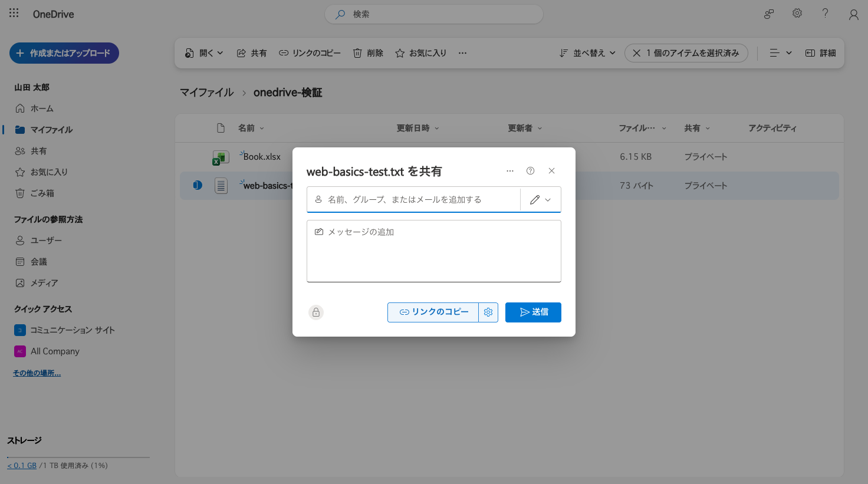Open 詳細 details pane
Image resolution: width=868 pixels, height=484 pixels.
coord(820,53)
